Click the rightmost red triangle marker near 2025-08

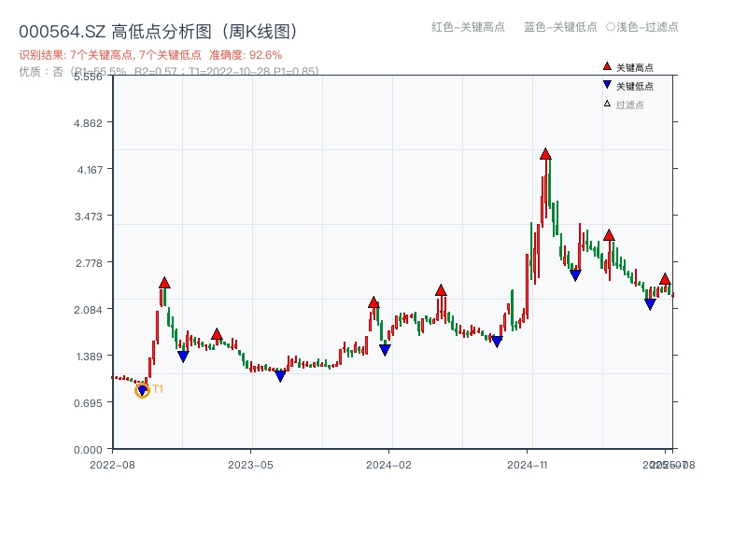(x=665, y=279)
